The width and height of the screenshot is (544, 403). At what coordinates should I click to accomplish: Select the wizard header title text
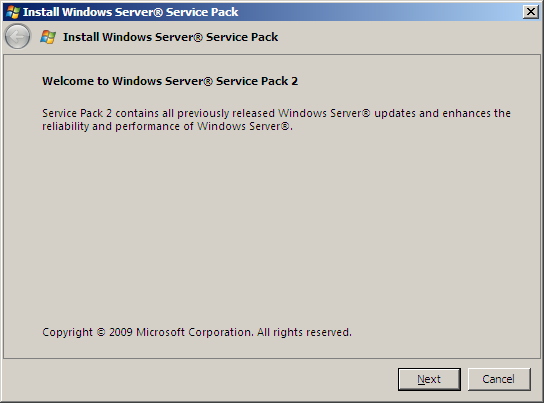click(x=170, y=37)
